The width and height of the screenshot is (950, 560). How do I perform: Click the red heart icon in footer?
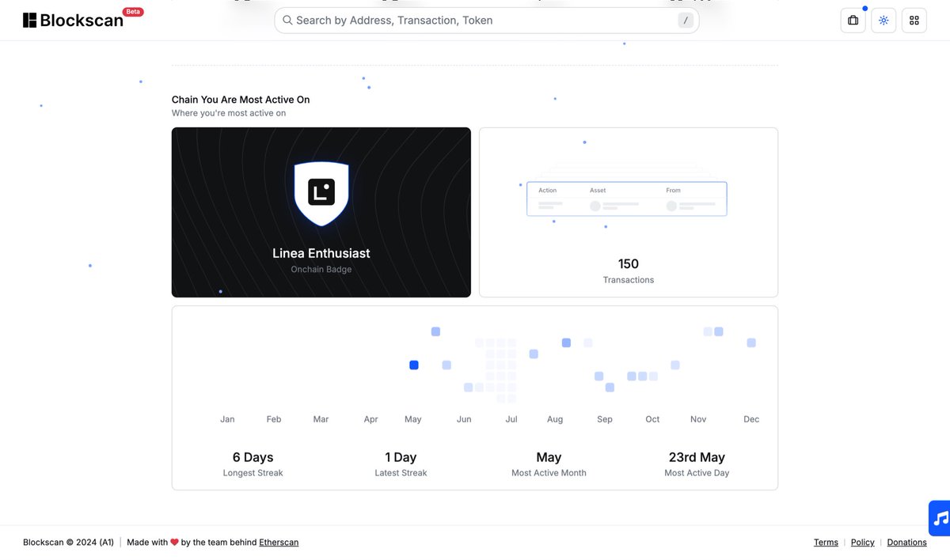click(x=175, y=543)
